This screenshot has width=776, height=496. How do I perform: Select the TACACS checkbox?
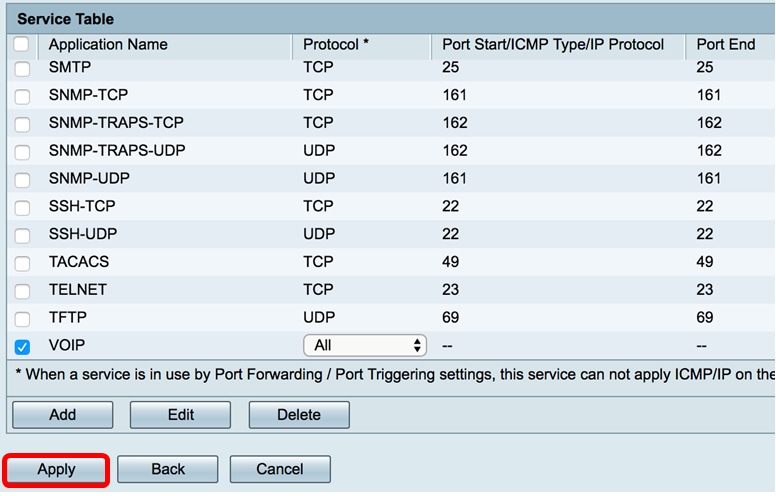pyautogui.click(x=22, y=263)
